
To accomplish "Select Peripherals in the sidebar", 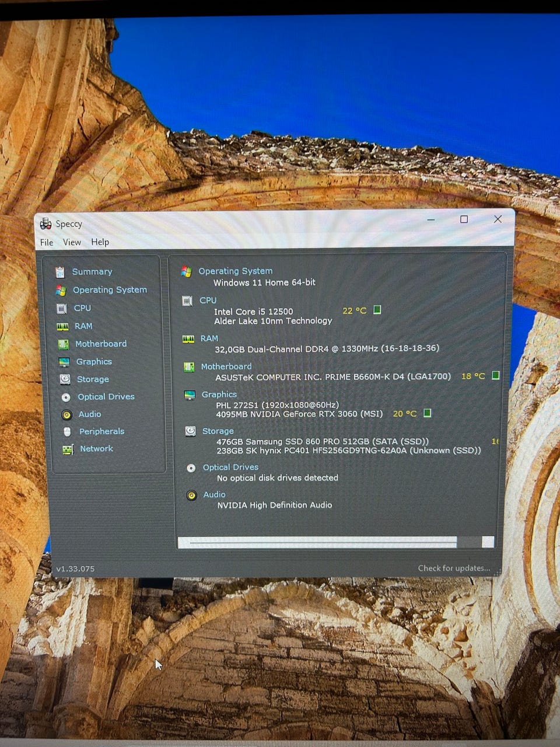I will (x=101, y=431).
